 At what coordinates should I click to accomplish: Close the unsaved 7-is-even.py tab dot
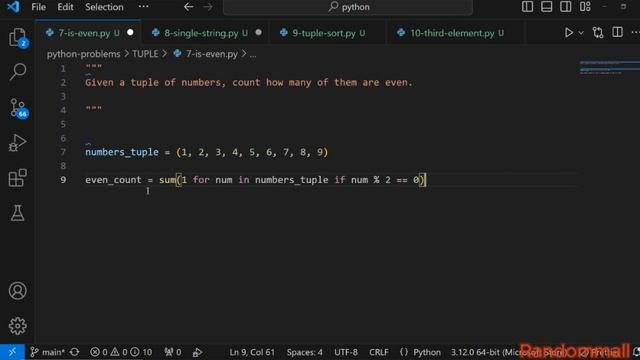130,32
